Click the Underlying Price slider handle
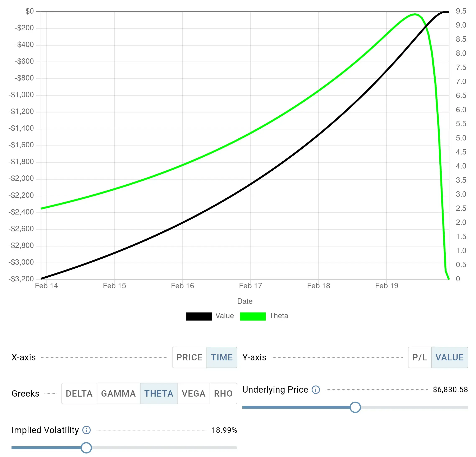Viewport: 476px width, 457px height. coord(355,407)
